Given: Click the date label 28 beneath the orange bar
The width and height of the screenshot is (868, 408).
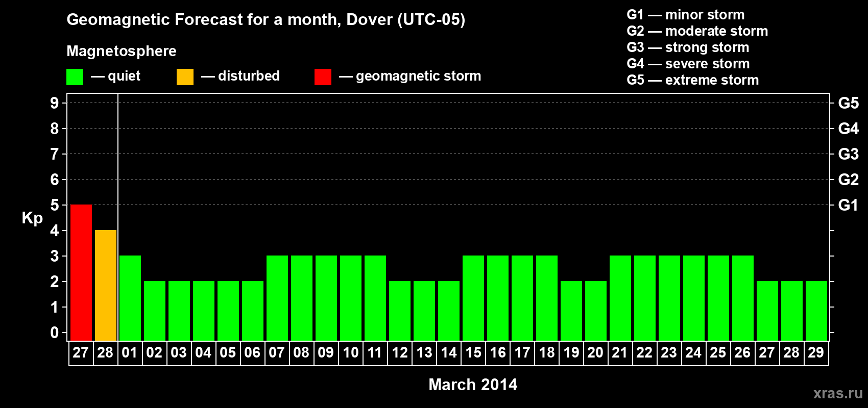Looking at the screenshot, I should [x=106, y=353].
